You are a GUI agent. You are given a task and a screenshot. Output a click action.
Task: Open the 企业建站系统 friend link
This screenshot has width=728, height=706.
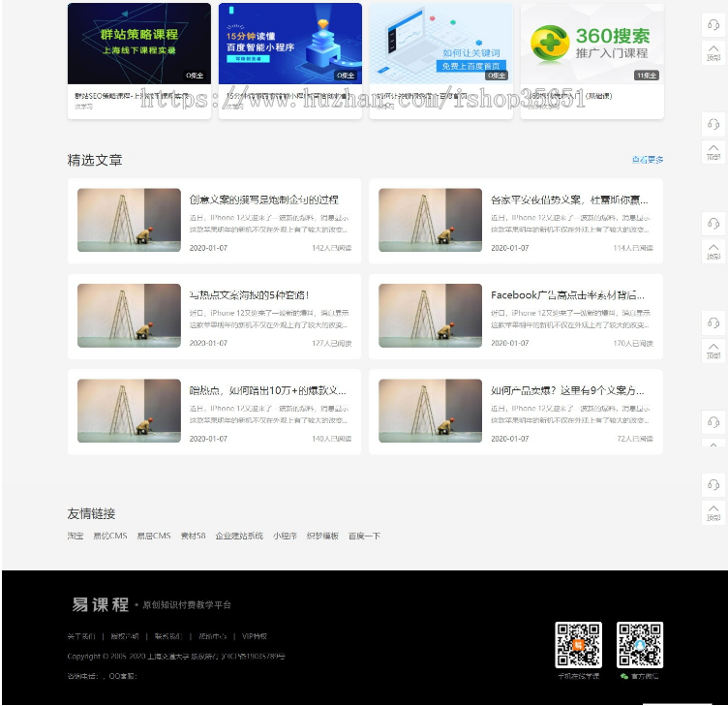point(239,536)
